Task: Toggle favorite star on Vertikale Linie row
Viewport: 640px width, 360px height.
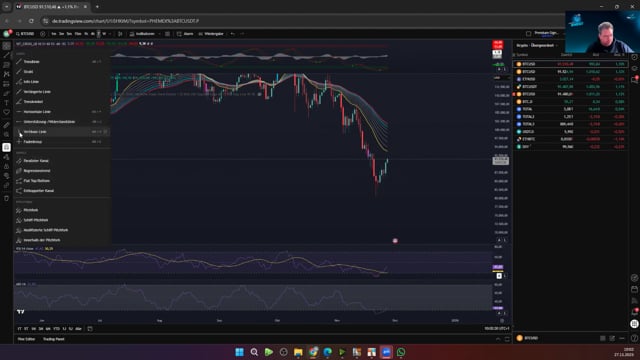Action: 105,132
